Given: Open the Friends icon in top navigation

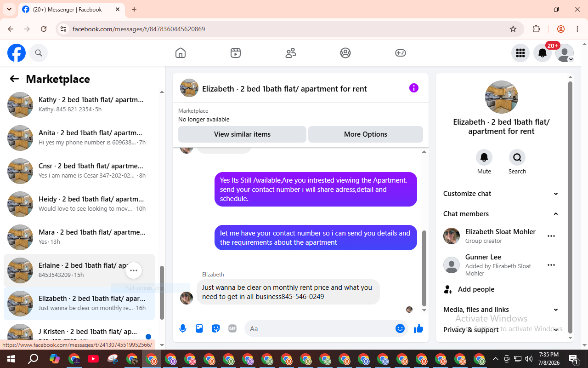Looking at the screenshot, I should (x=291, y=53).
